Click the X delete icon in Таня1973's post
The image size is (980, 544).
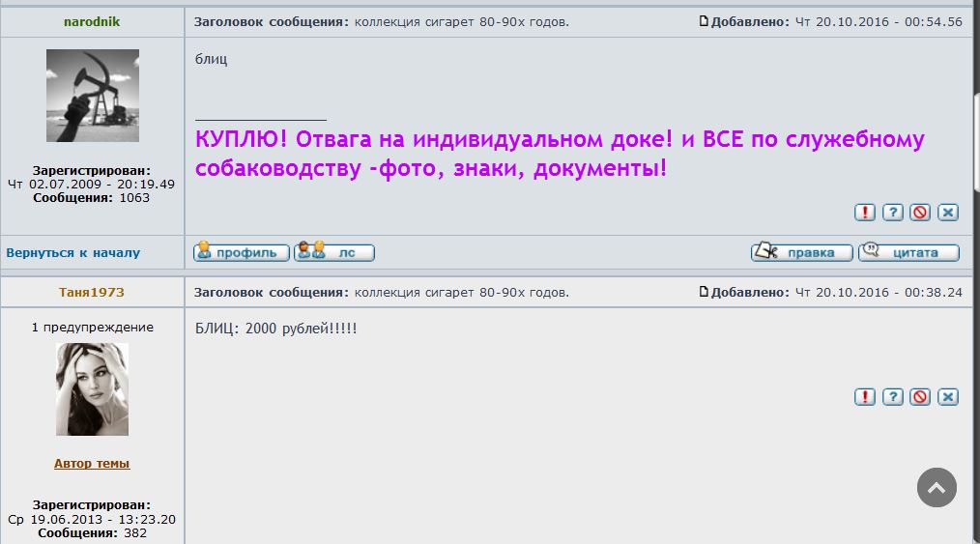(x=948, y=397)
